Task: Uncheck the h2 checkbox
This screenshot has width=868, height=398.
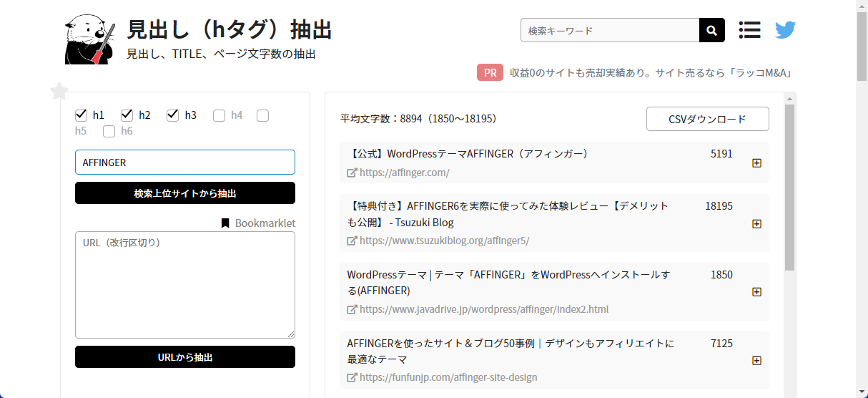Action: pyautogui.click(x=127, y=115)
